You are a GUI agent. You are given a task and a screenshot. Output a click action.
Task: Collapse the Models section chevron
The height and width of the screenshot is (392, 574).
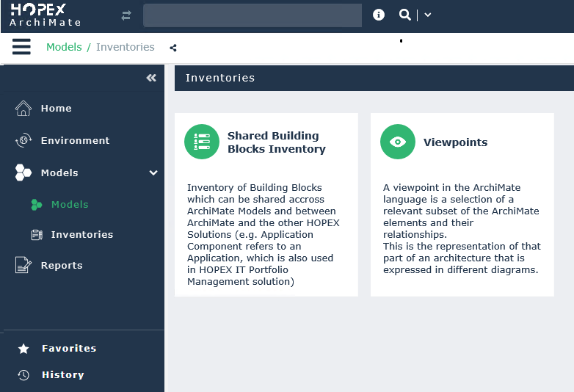(x=153, y=173)
